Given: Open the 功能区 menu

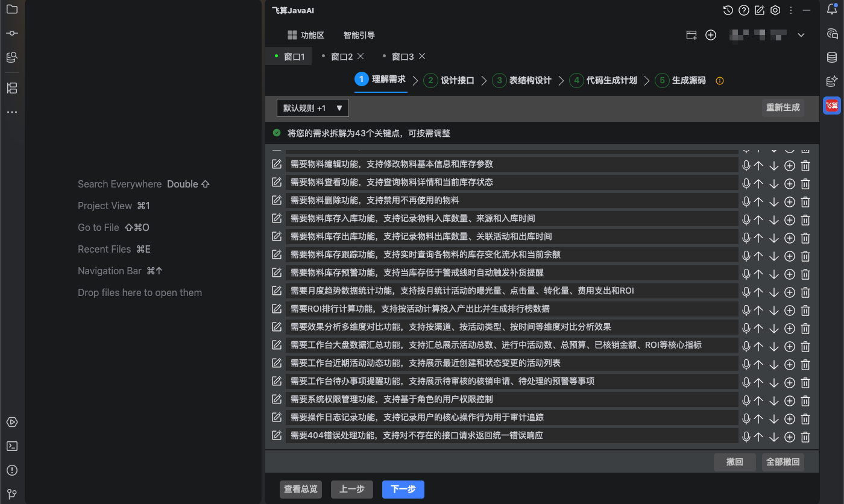Looking at the screenshot, I should click(x=306, y=35).
